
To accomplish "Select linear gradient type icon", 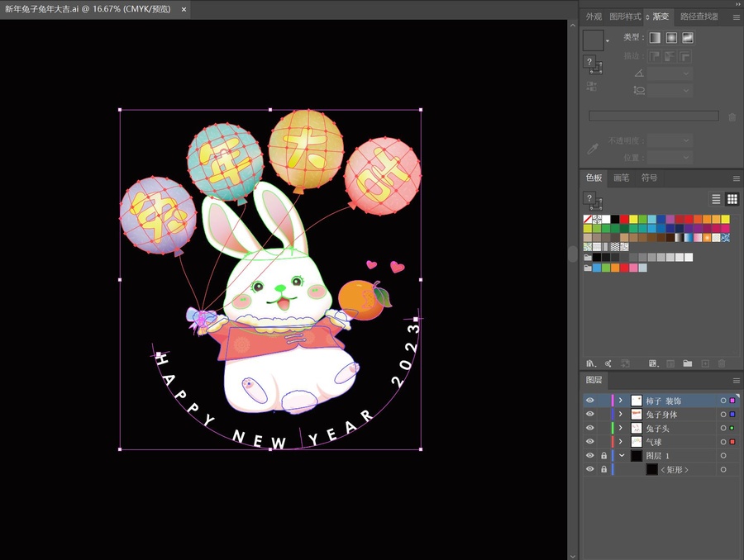I will (x=655, y=38).
